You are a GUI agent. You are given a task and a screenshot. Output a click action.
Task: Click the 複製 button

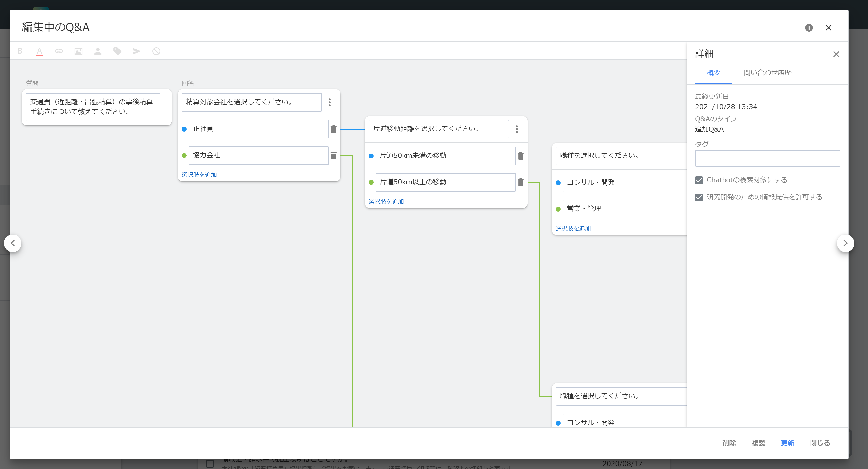coord(758,443)
